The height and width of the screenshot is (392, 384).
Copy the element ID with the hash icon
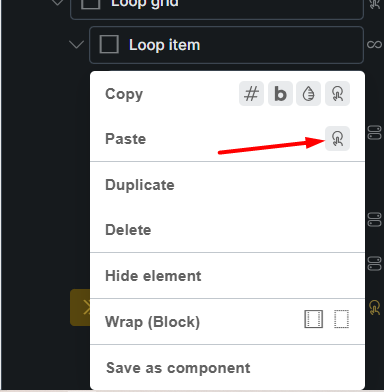(251, 94)
